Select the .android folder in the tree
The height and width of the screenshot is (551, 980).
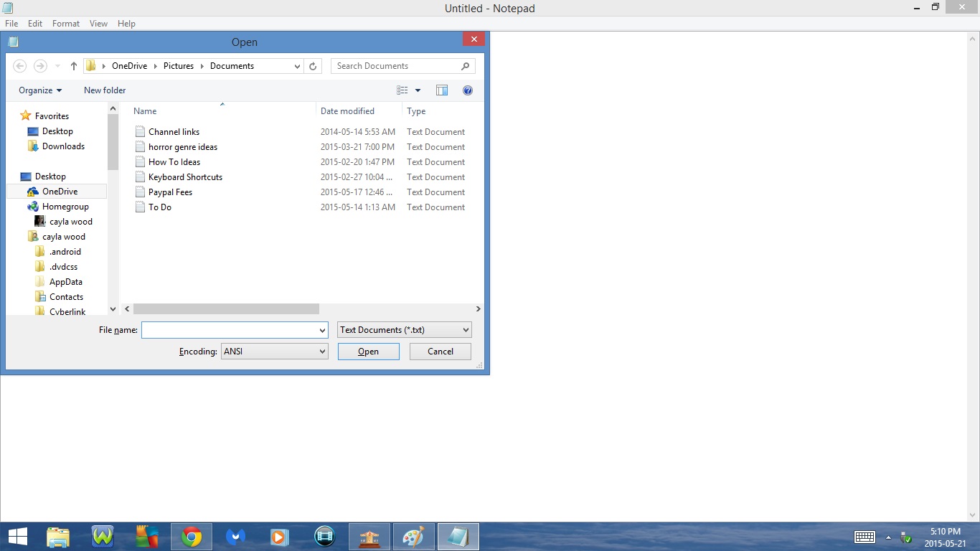[x=65, y=252]
